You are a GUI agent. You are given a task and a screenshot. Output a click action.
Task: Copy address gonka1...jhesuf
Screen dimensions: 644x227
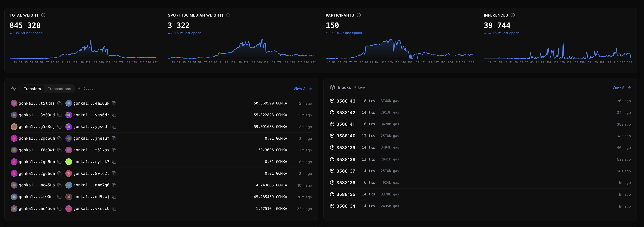(114, 138)
